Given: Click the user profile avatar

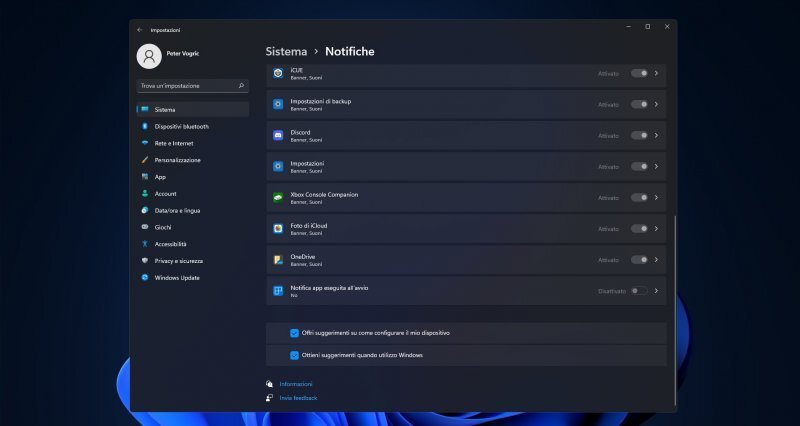Looking at the screenshot, I should click(149, 56).
